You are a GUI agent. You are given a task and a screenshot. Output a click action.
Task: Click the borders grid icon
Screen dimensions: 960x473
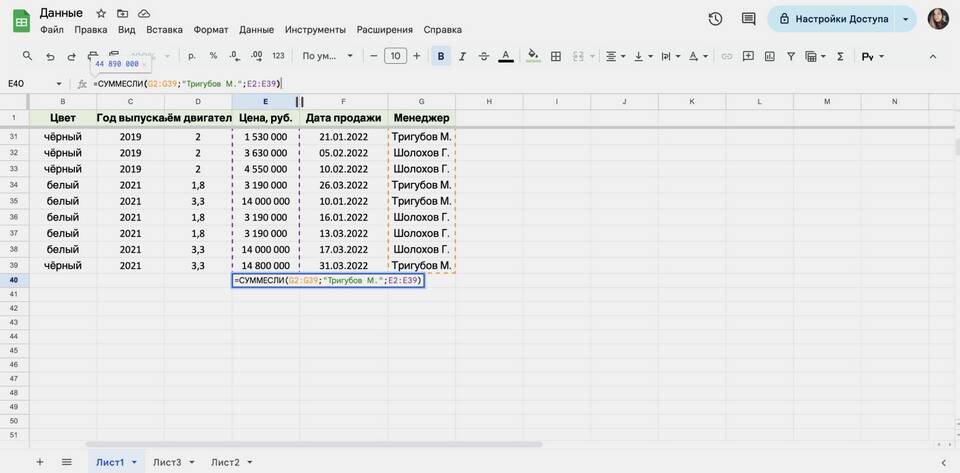(556, 56)
